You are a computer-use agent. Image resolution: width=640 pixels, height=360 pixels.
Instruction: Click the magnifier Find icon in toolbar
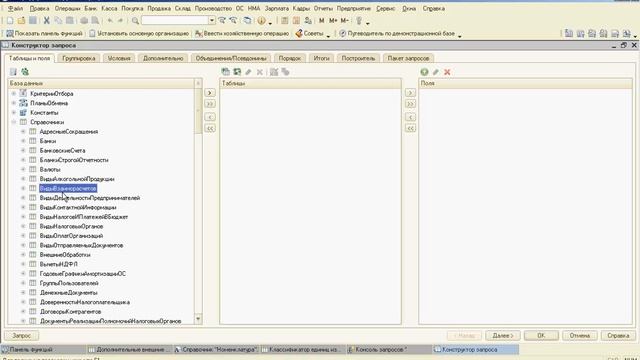tap(135, 20)
